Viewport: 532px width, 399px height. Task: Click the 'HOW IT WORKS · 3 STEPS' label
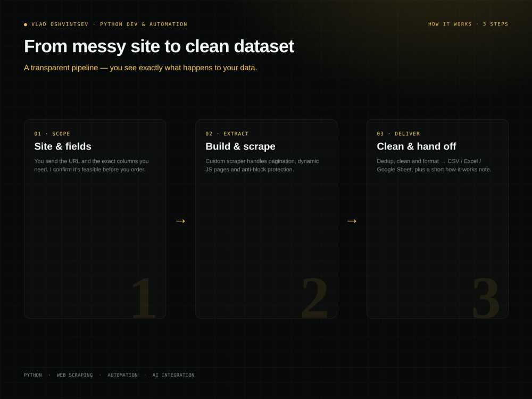click(468, 24)
